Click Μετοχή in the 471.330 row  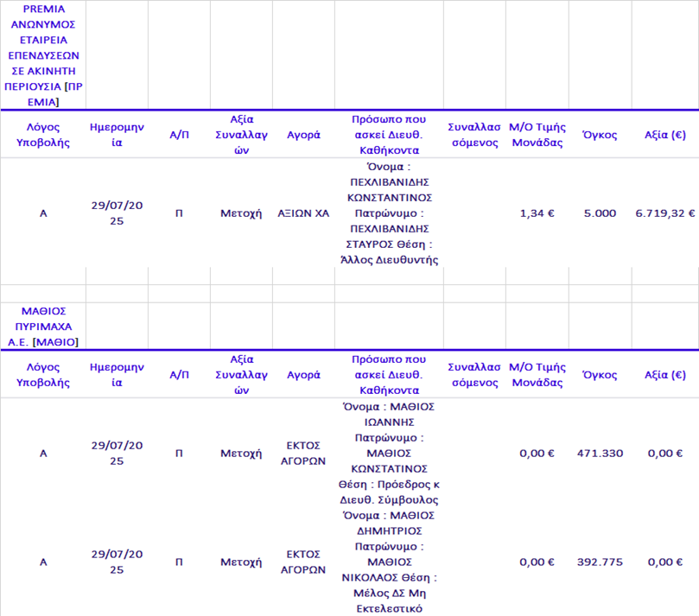(241, 454)
